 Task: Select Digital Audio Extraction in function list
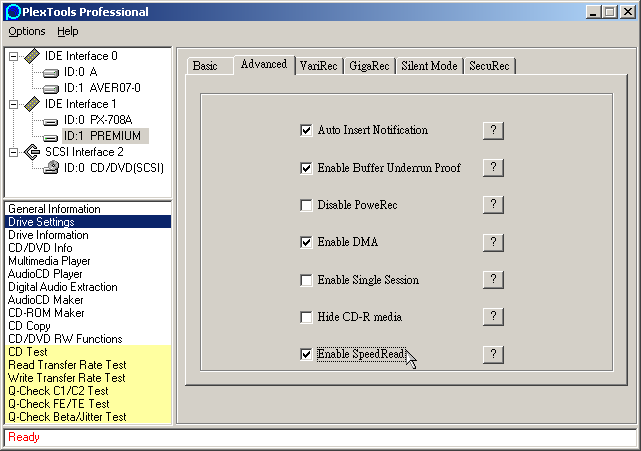point(62,287)
